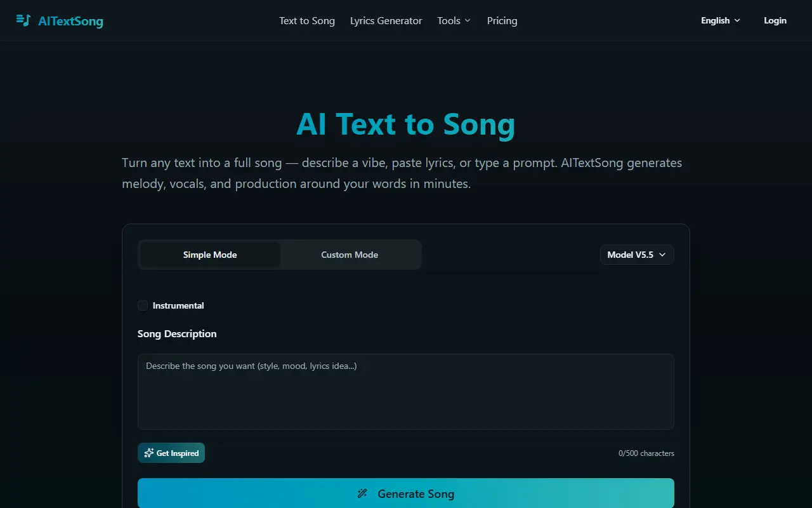Open the Text to Song nav link
The image size is (812, 508).
click(307, 20)
